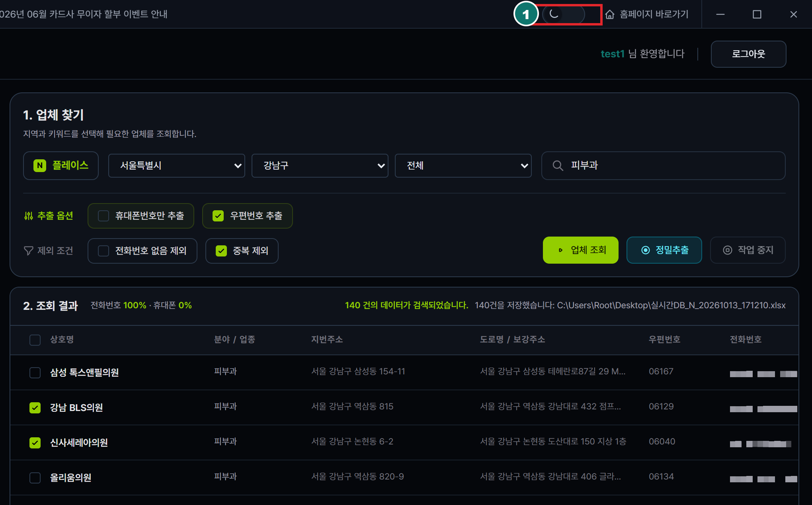
Task: Click the 도로명 / 보강주소 column header
Action: [x=513, y=339]
